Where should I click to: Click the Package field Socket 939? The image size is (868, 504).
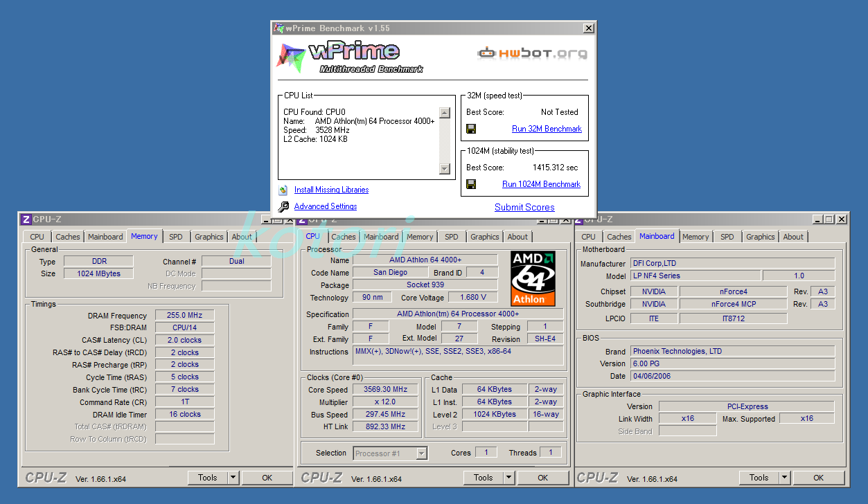[x=425, y=285]
